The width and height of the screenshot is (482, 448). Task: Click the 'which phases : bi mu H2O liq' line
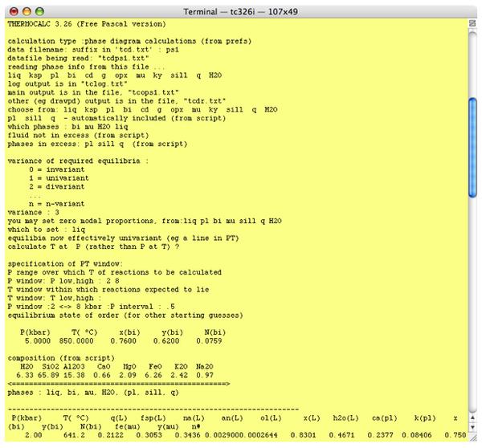pos(67,127)
